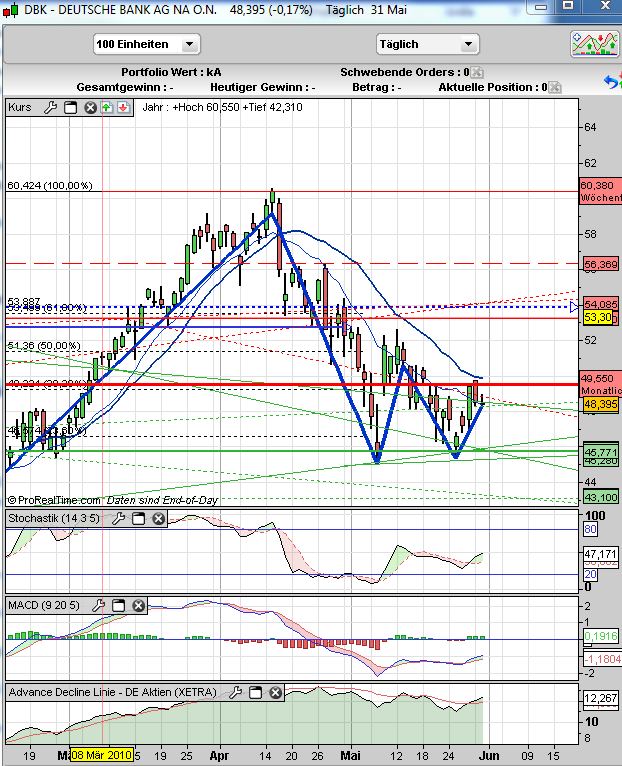Screen dimensions: 622x766
Task: Click the ProRealTime.com copyright text
Action: click(54, 500)
